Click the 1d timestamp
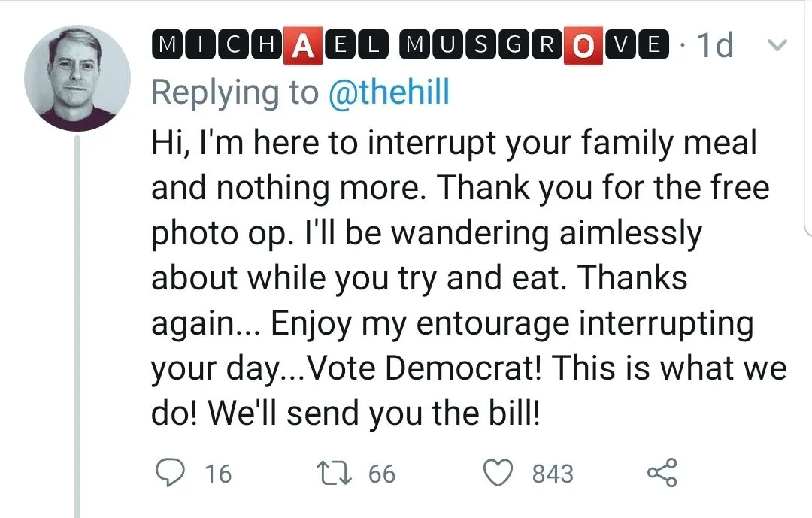The image size is (812, 518). tap(714, 47)
